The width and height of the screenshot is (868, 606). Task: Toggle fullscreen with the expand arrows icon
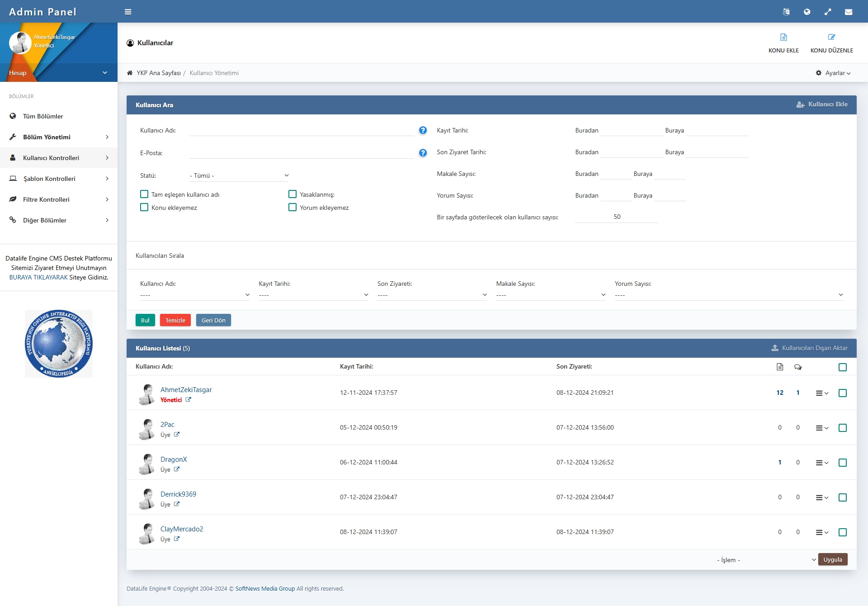point(828,12)
